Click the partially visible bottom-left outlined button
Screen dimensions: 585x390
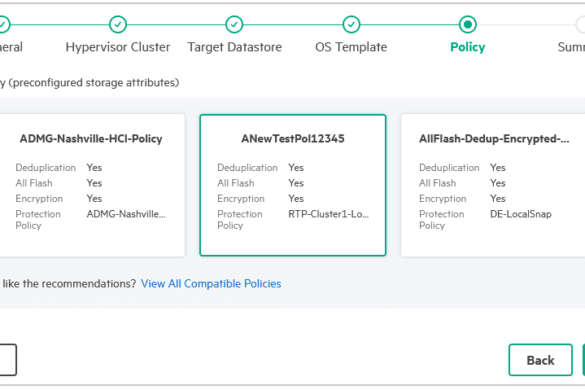coord(7,360)
